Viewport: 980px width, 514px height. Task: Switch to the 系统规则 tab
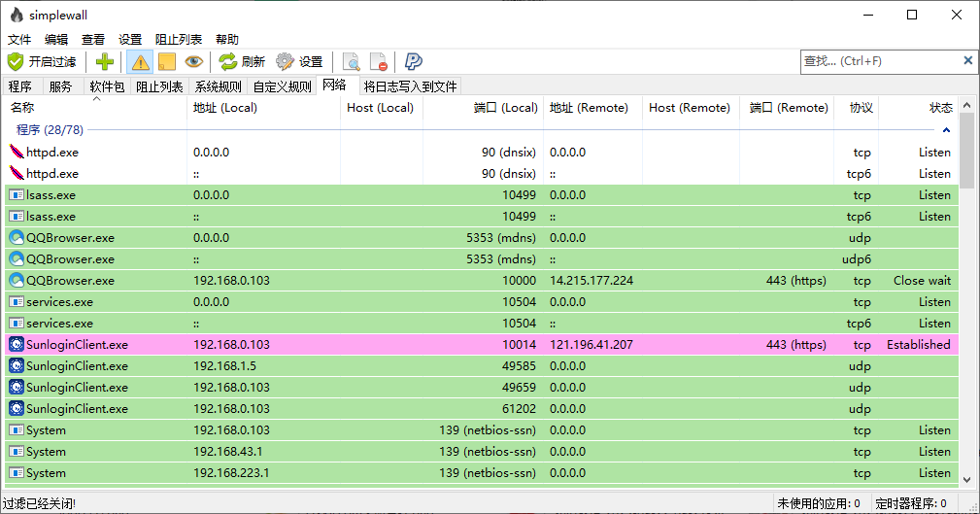click(218, 86)
